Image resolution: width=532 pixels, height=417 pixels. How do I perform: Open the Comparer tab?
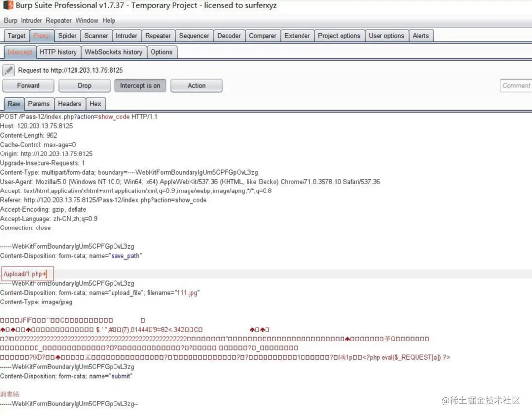263,36
